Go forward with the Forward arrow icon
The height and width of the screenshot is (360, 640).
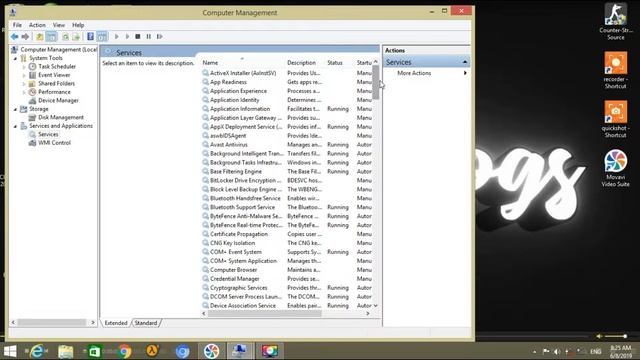(x=25, y=37)
